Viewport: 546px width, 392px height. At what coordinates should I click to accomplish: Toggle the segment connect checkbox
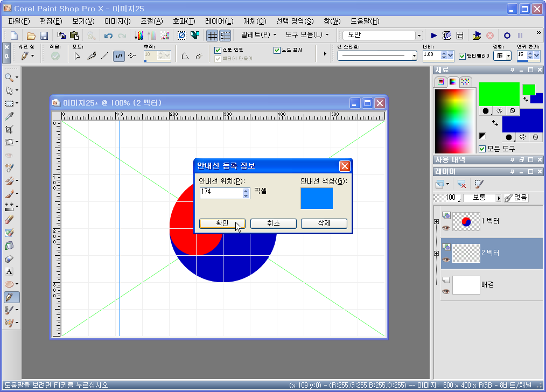pyautogui.click(x=218, y=50)
